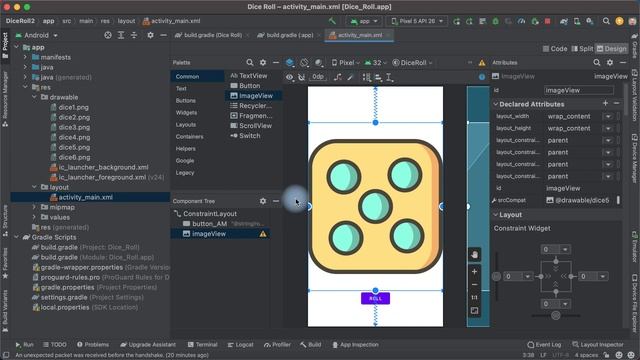Click the zoom to fit screen icon
Viewport: 640px width, 360px height.
[474, 311]
